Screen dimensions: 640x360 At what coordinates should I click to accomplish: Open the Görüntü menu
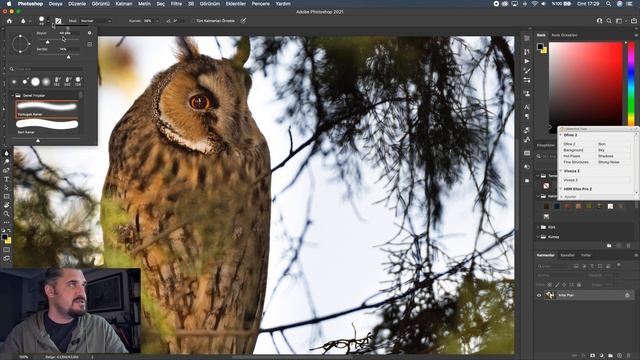pyautogui.click(x=100, y=4)
